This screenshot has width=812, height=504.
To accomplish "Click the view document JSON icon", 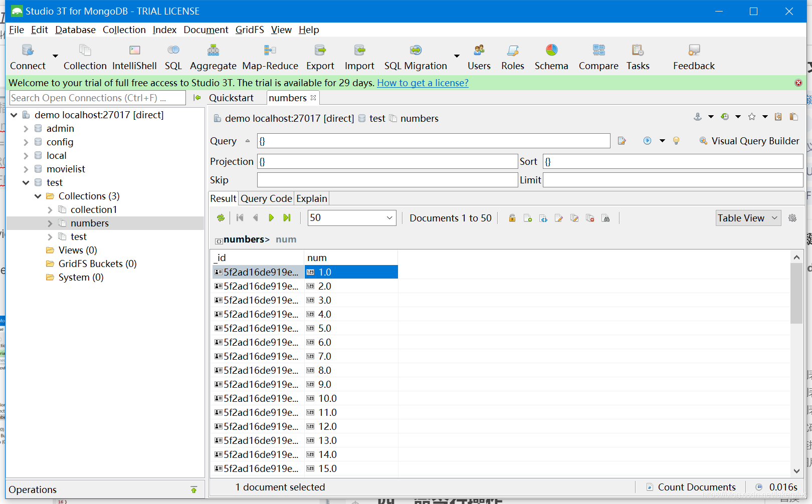I will coord(543,218).
